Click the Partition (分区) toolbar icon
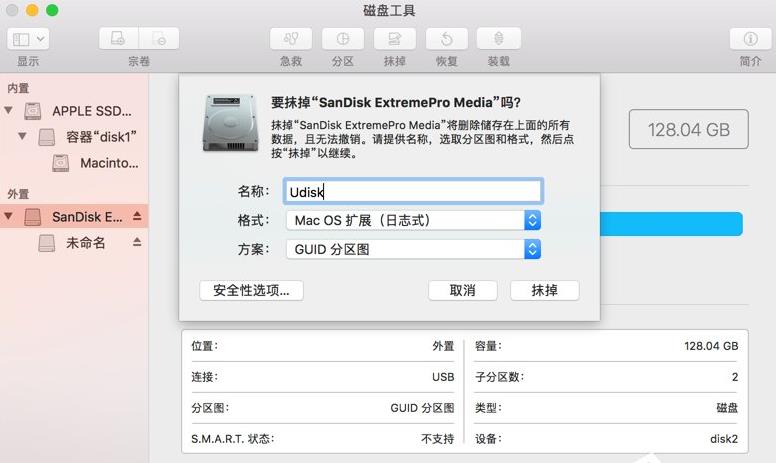 click(x=342, y=39)
